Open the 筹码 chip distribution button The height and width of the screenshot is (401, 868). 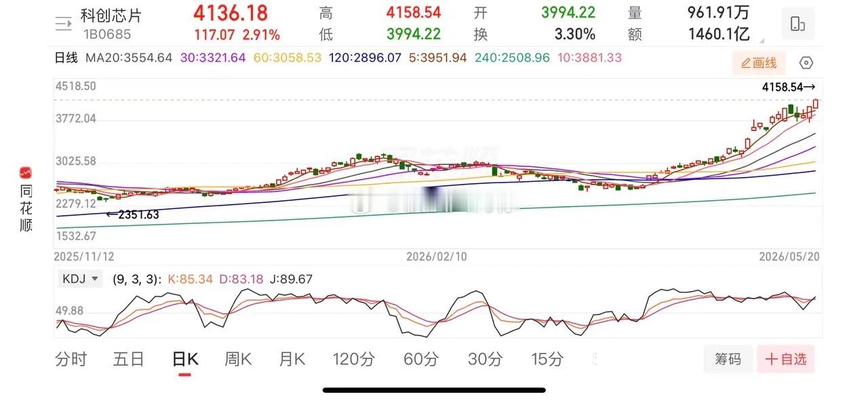click(728, 359)
